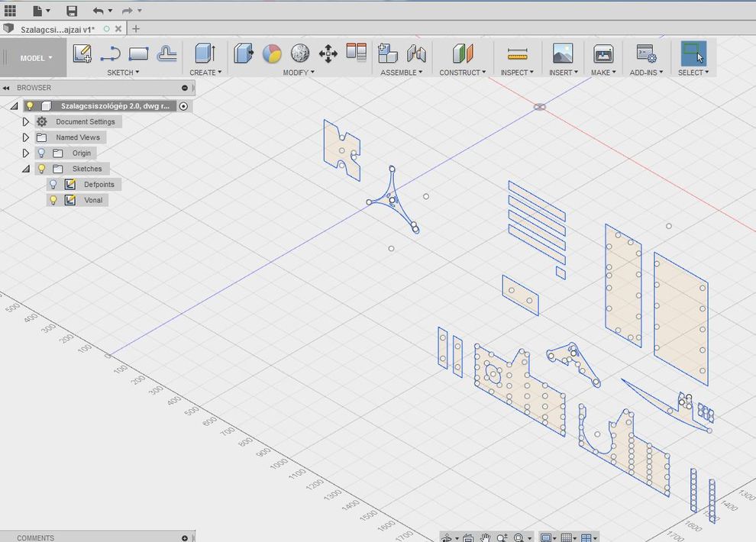Show the Defpoints sketch via lightbulb
756x542 pixels.
tap(53, 185)
